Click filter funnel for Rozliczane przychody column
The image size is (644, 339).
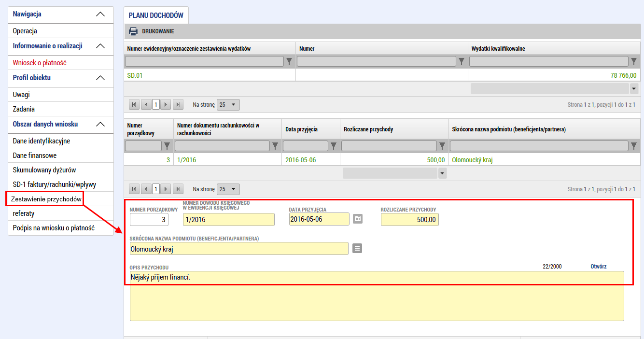[442, 146]
